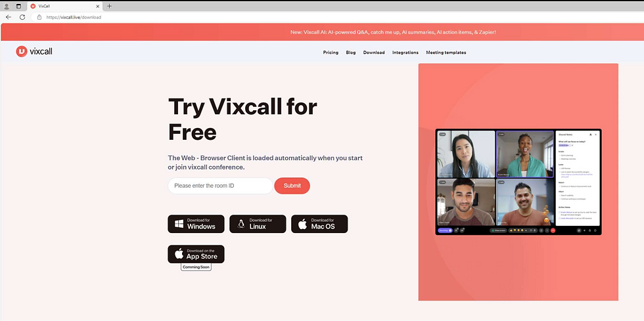Open the Pricing menu item
This screenshot has width=644, height=321.
331,53
